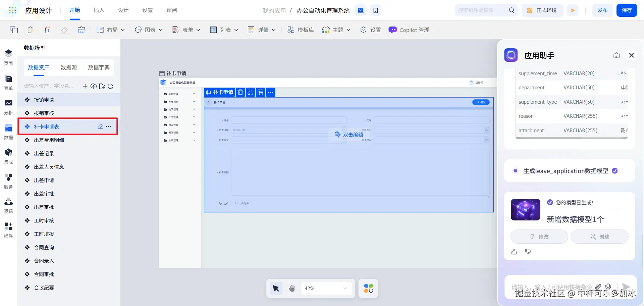Close the 应用助手 panel
644x306 pixels.
631,55
